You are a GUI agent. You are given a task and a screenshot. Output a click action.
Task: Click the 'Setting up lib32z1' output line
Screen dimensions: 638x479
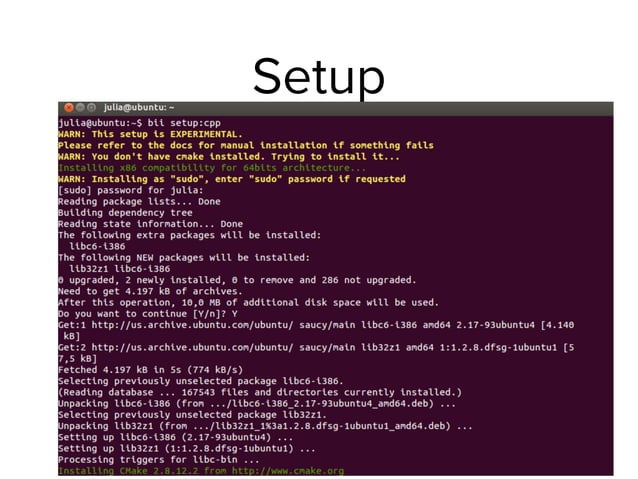[x=187, y=448]
